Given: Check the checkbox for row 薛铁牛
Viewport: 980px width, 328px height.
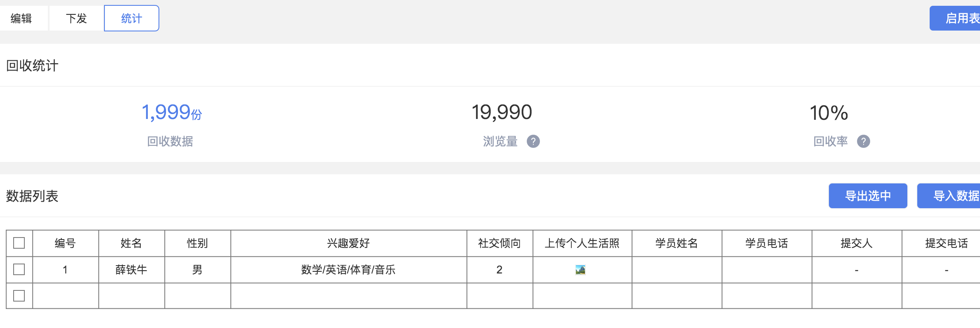Looking at the screenshot, I should click(x=19, y=269).
